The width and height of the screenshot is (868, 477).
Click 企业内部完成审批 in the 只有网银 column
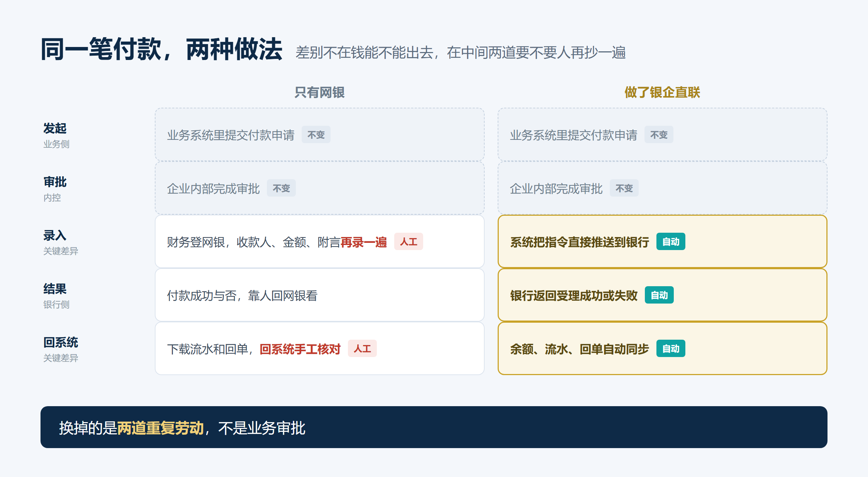click(x=213, y=188)
